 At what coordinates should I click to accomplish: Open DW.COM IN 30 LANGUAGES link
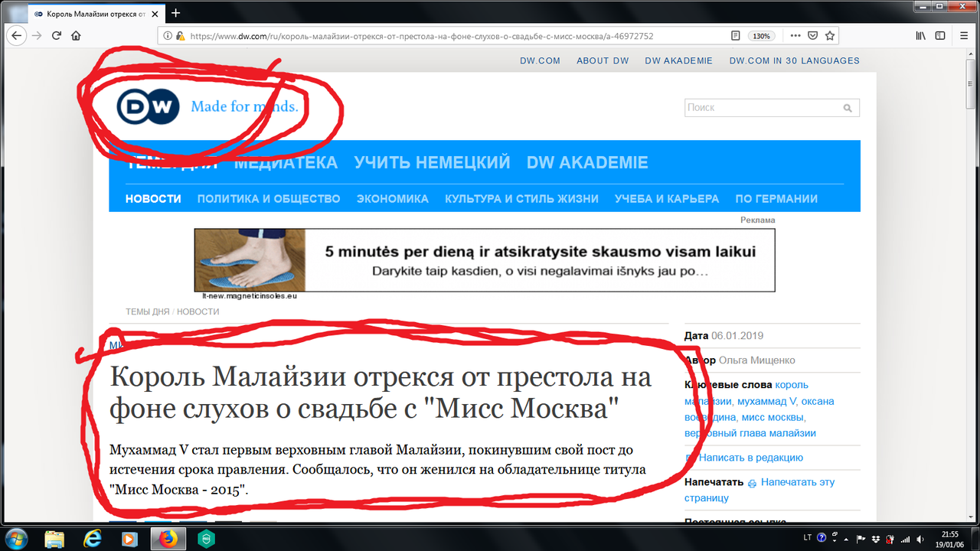(794, 60)
